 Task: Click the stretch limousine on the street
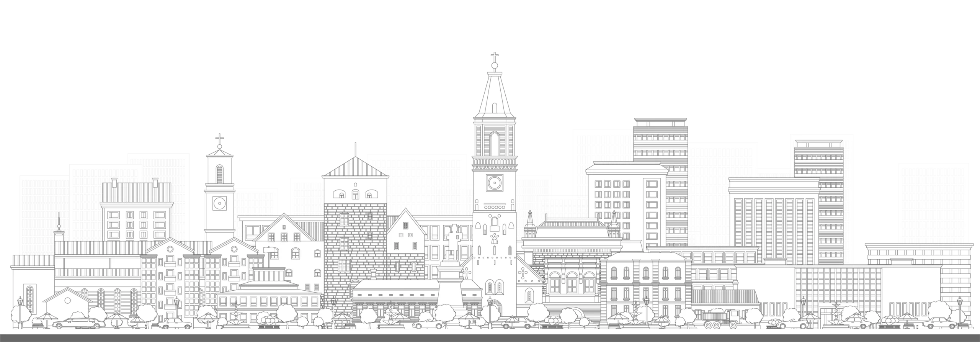click(79, 323)
